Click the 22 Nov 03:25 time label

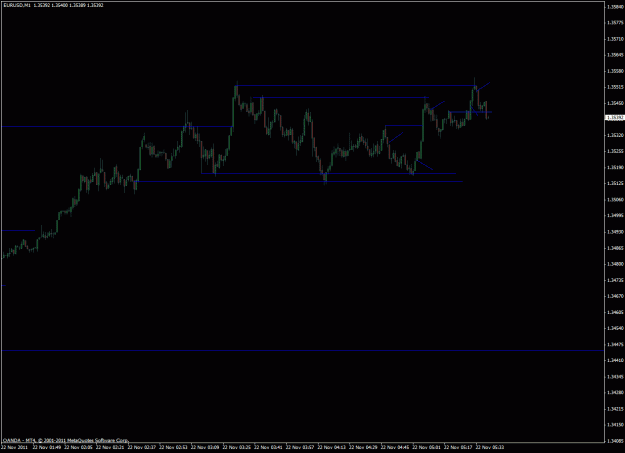(x=237, y=447)
